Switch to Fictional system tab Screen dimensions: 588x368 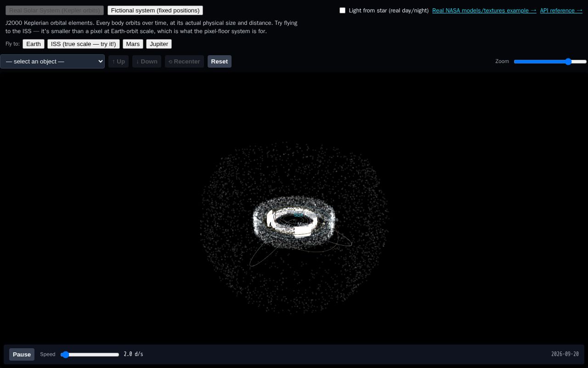point(155,10)
